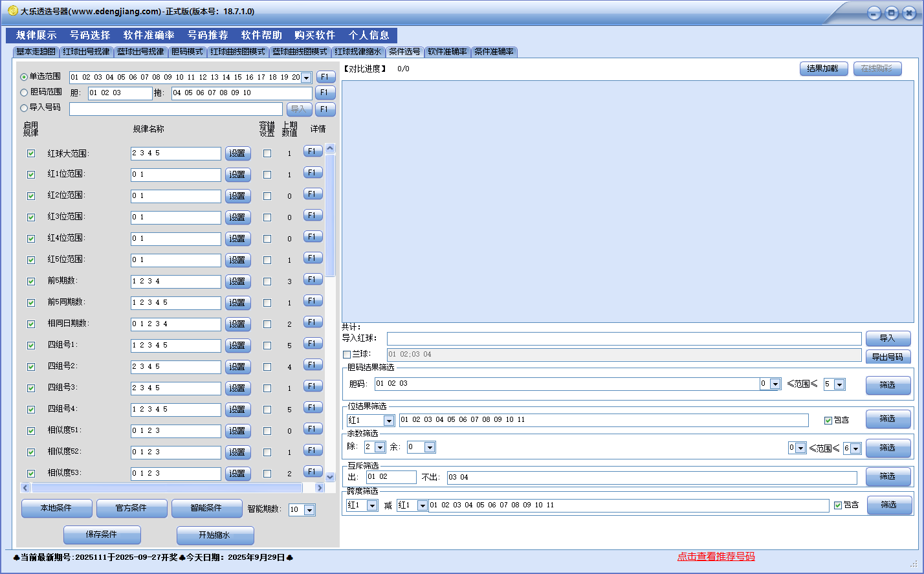Expand the 智能期数 dropdown
Image resolution: width=924 pixels, height=574 pixels.
pyautogui.click(x=309, y=510)
